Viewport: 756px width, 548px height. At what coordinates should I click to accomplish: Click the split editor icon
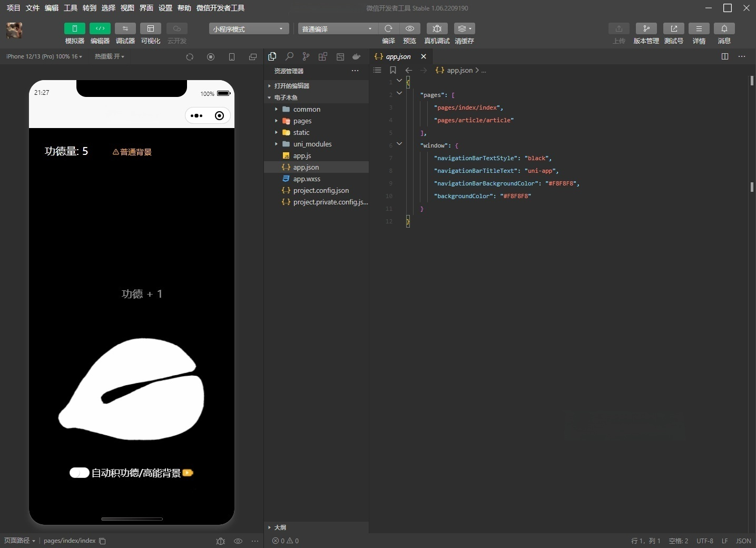pyautogui.click(x=725, y=56)
